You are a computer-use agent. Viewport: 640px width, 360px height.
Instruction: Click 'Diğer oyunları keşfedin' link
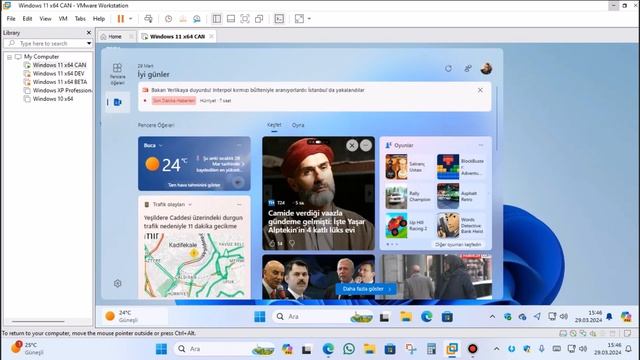458,244
